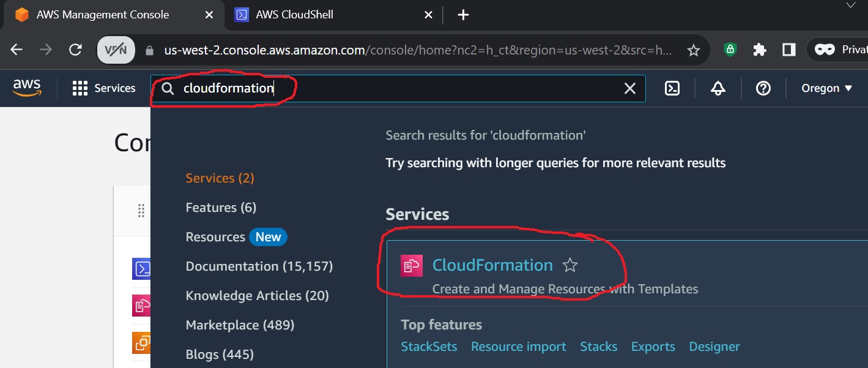Open the Stacks feature link
The height and width of the screenshot is (368, 868).
click(x=599, y=347)
